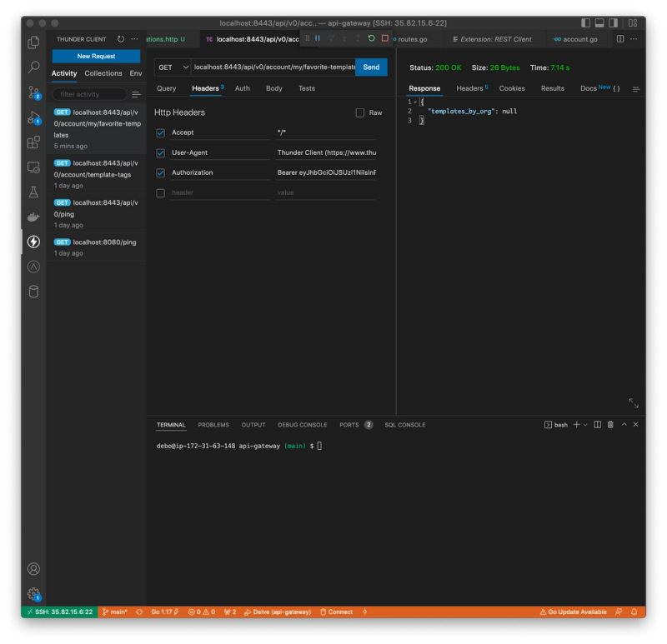Open the Search view icon
The height and width of the screenshot is (644, 667).
pyautogui.click(x=33, y=67)
